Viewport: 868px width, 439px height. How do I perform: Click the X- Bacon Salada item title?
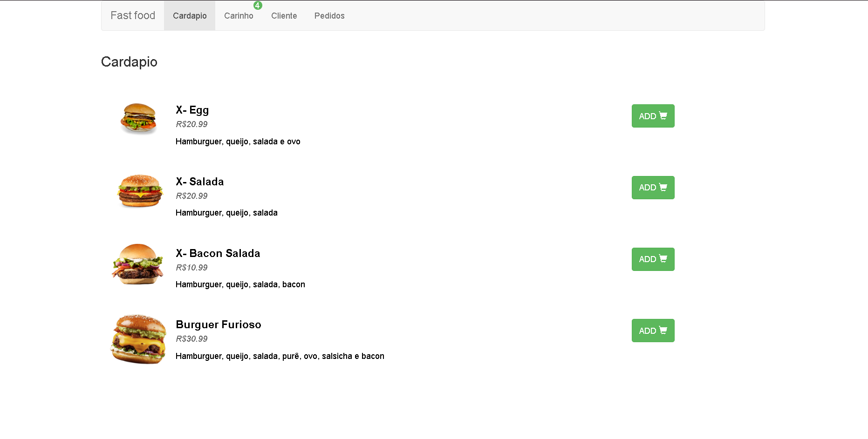pyautogui.click(x=218, y=253)
